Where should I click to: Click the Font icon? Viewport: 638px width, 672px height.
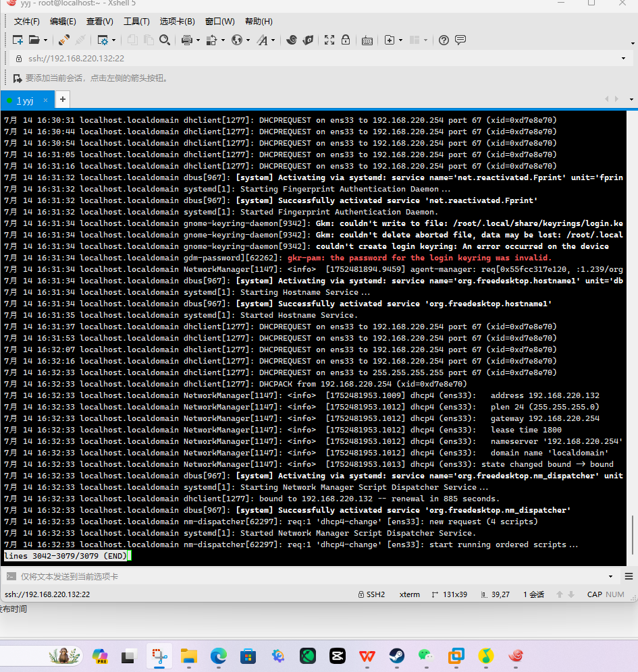(x=262, y=40)
